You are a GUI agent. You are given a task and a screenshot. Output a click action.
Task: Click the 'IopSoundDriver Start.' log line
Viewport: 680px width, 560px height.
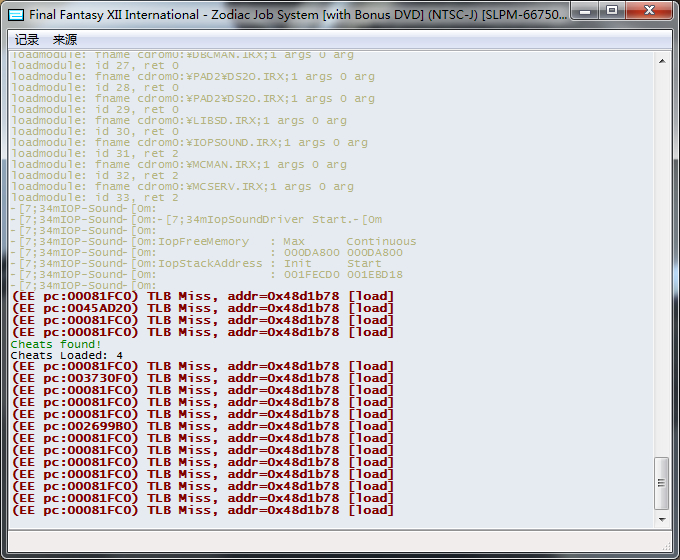coord(197,220)
